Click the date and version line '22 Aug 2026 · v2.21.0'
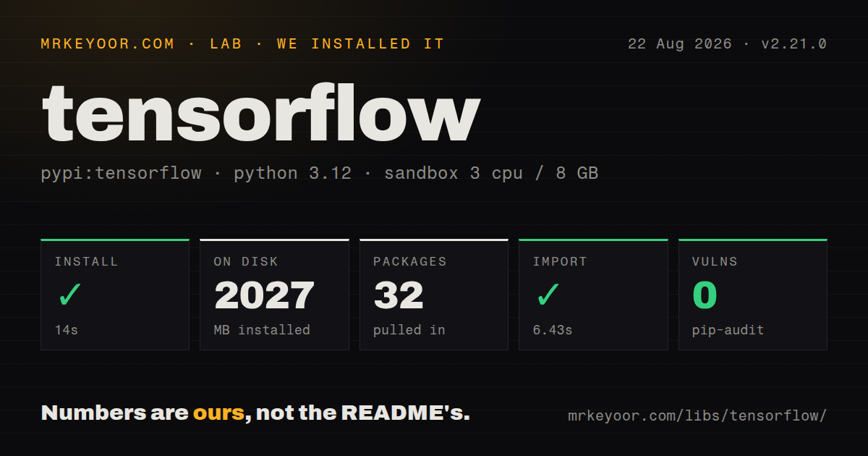Viewport: 868px width, 456px height. [727, 44]
